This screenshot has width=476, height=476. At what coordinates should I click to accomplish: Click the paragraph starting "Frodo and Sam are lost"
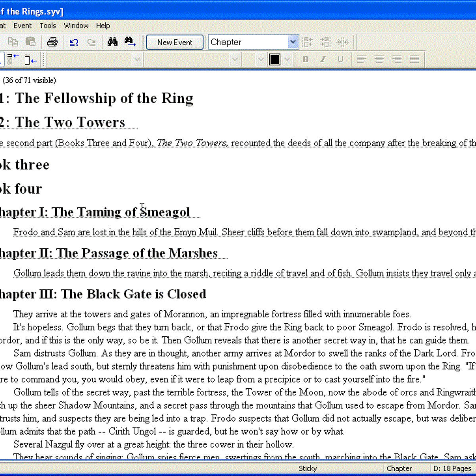[x=244, y=232]
